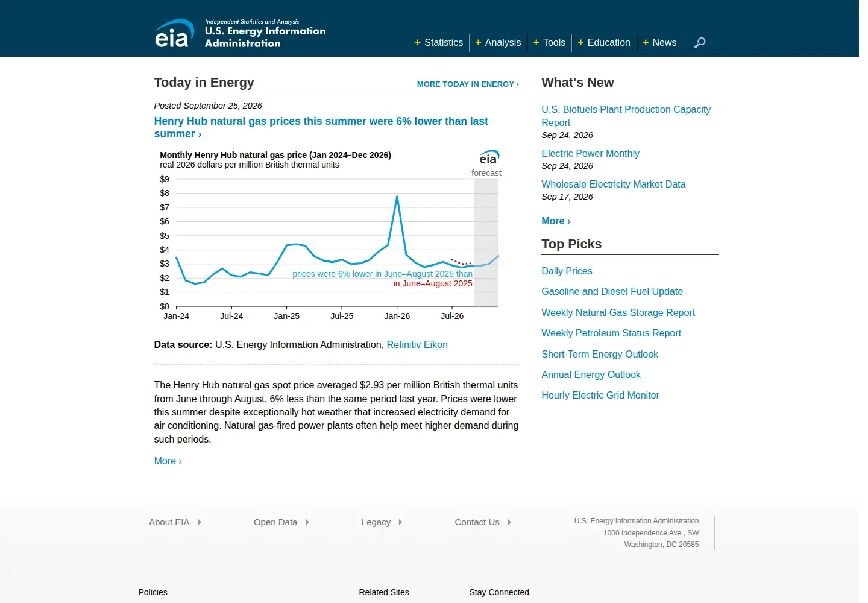Open Weekly Natural Gas Storage Report
Screen dimensions: 868x603
coord(618,313)
